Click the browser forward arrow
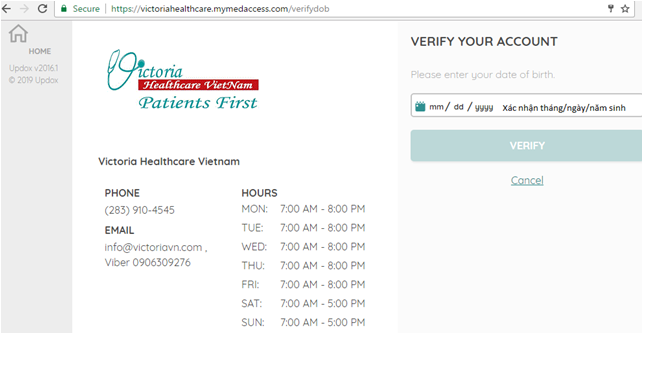 tap(24, 9)
